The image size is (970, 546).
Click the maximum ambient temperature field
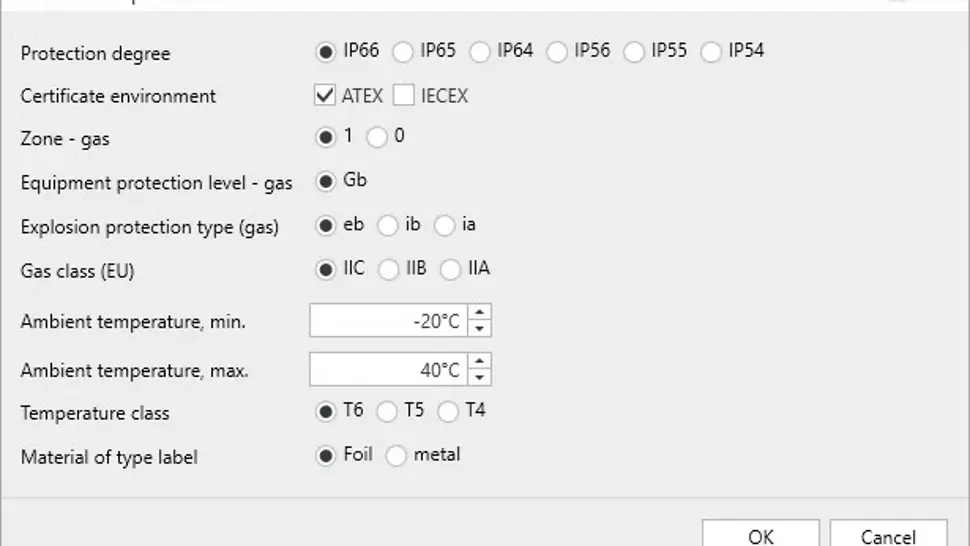[x=388, y=369]
